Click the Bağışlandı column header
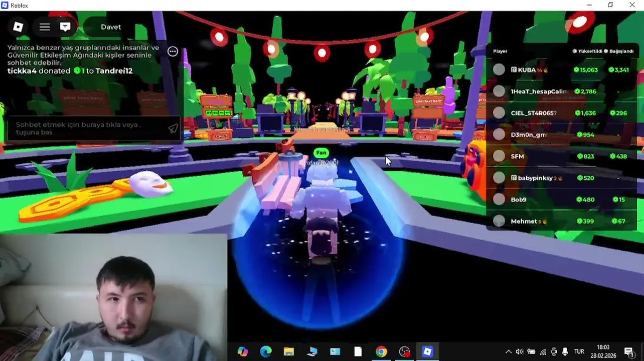Image resolution: width=644 pixels, height=361 pixels. coord(619,51)
